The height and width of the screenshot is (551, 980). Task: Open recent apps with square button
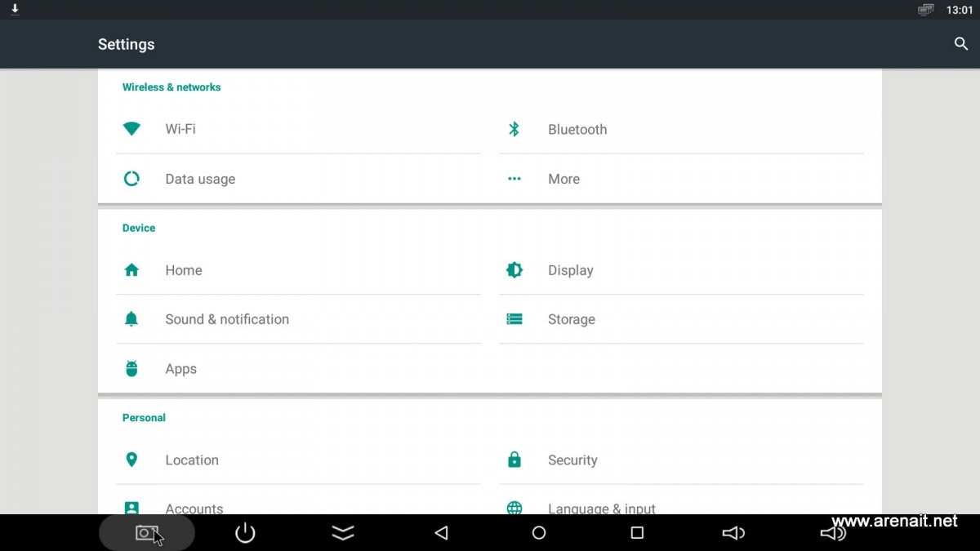(637, 533)
